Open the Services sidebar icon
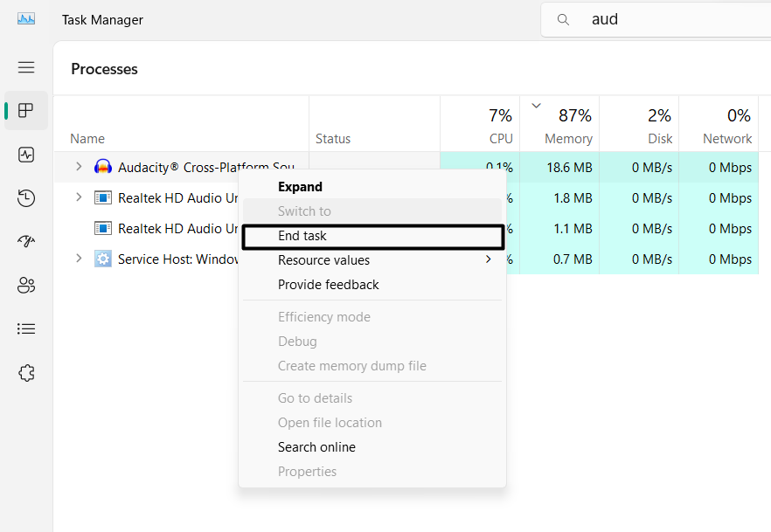The height and width of the screenshot is (532, 771). click(26, 373)
